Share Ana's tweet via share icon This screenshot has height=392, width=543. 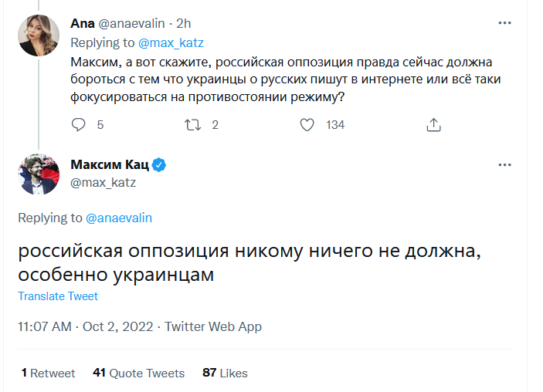click(434, 124)
